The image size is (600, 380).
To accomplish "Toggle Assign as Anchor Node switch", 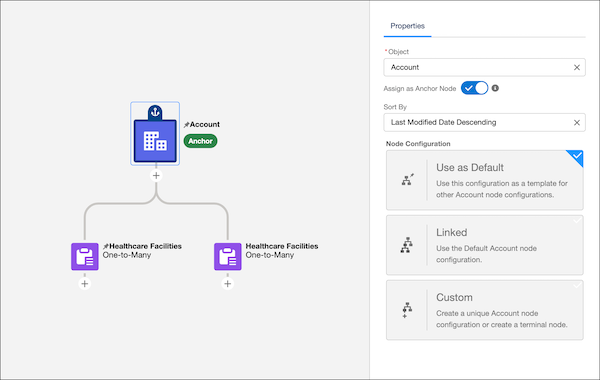I will point(474,88).
